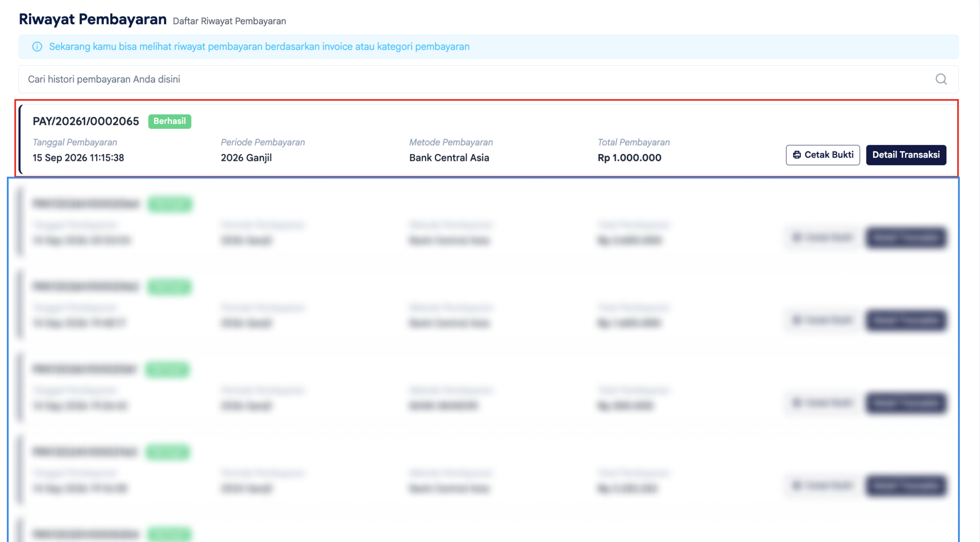This screenshot has height=542, width=980.
Task: Click the Periode Pembayaran label
Action: (263, 142)
